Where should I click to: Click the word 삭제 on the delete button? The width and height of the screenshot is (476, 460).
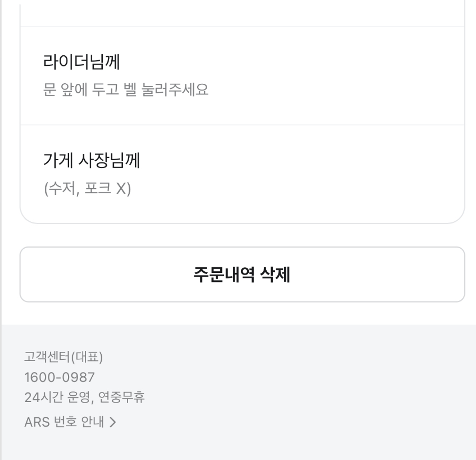click(276, 275)
